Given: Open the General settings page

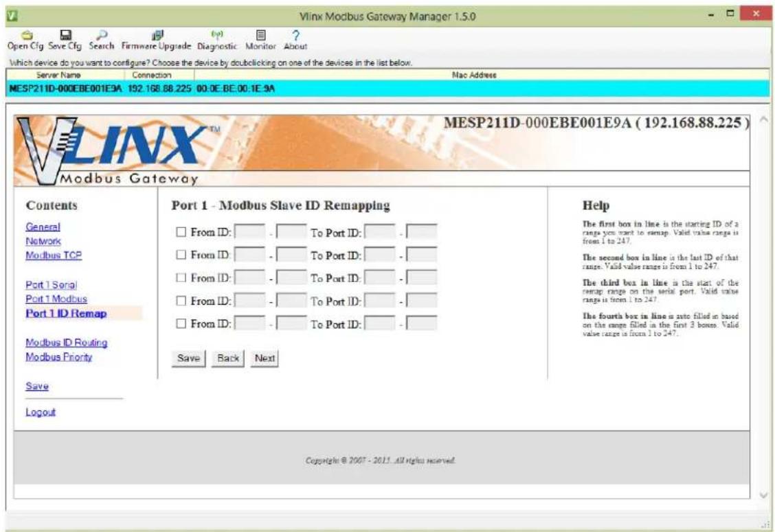Looking at the screenshot, I should [x=43, y=227].
